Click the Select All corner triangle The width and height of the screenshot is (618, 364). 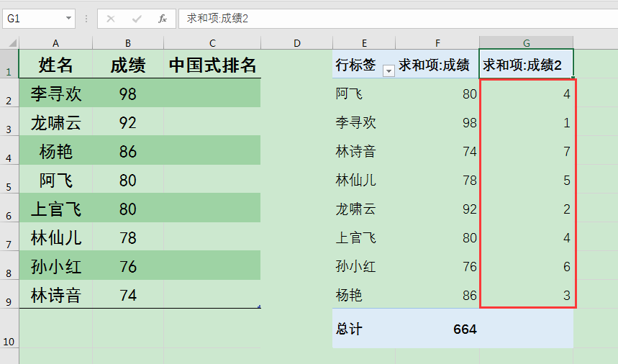coord(13,42)
